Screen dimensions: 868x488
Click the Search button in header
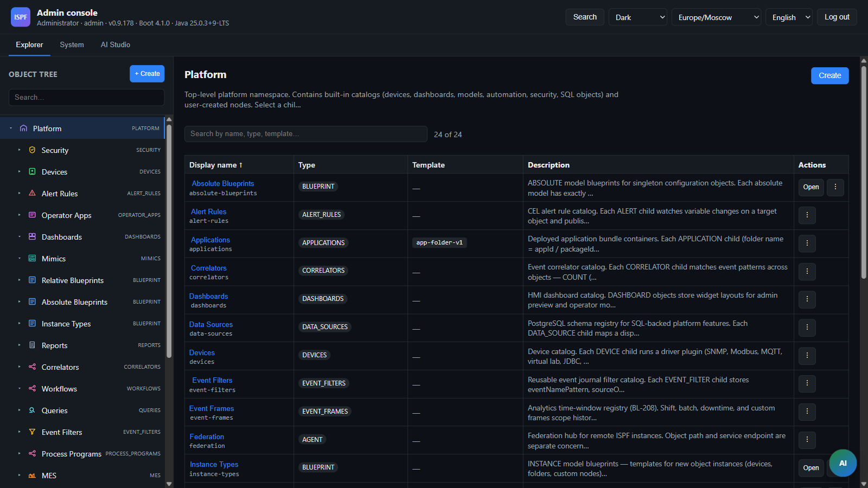(585, 17)
